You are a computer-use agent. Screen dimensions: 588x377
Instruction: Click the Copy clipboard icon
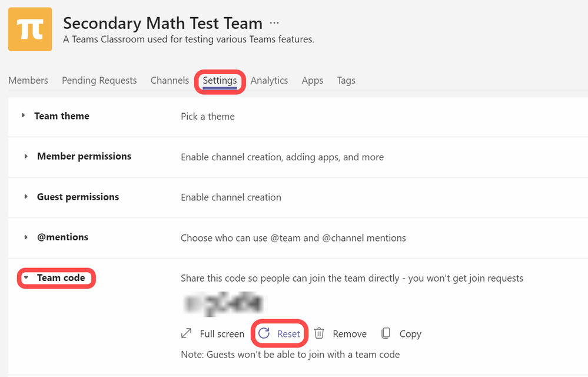[x=386, y=333]
